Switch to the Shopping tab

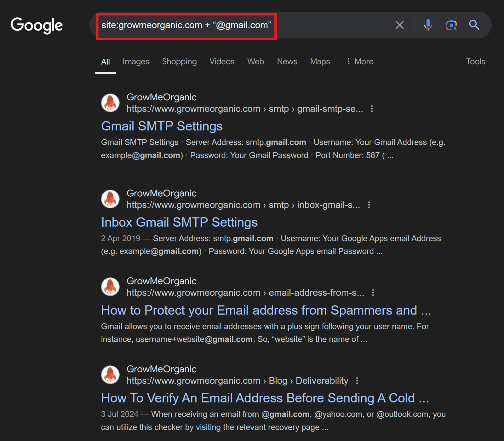(x=179, y=61)
